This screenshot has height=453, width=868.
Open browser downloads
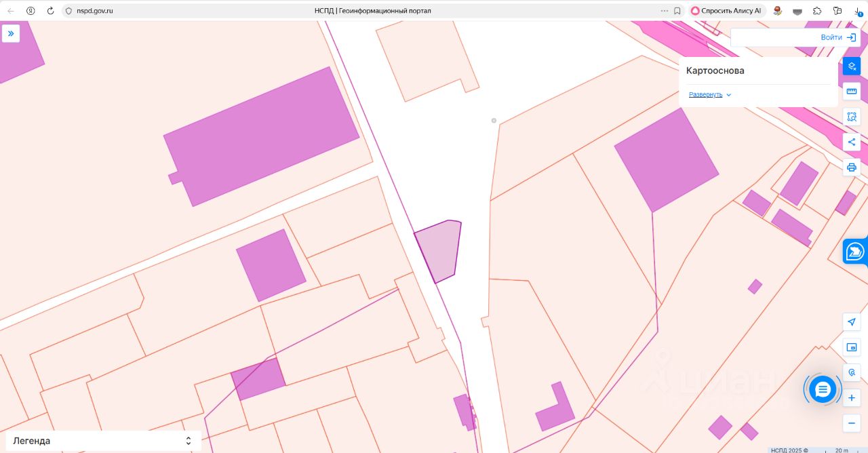click(x=858, y=11)
